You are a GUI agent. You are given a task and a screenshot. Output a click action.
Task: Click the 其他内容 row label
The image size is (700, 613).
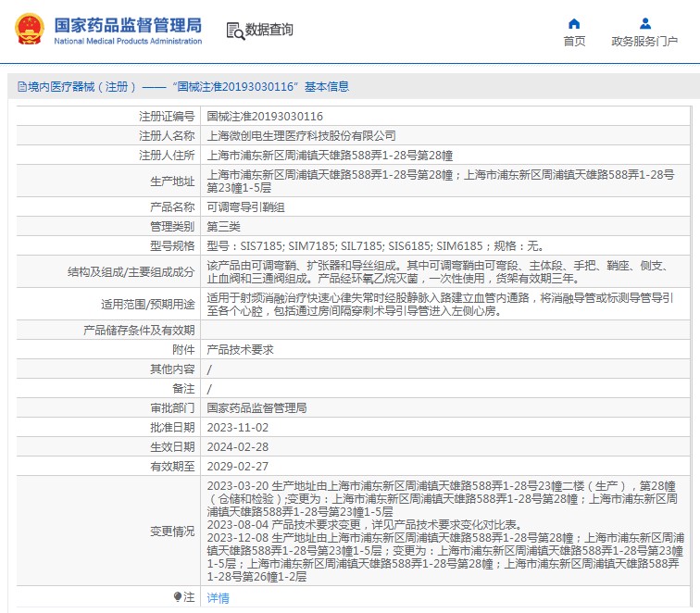172,369
